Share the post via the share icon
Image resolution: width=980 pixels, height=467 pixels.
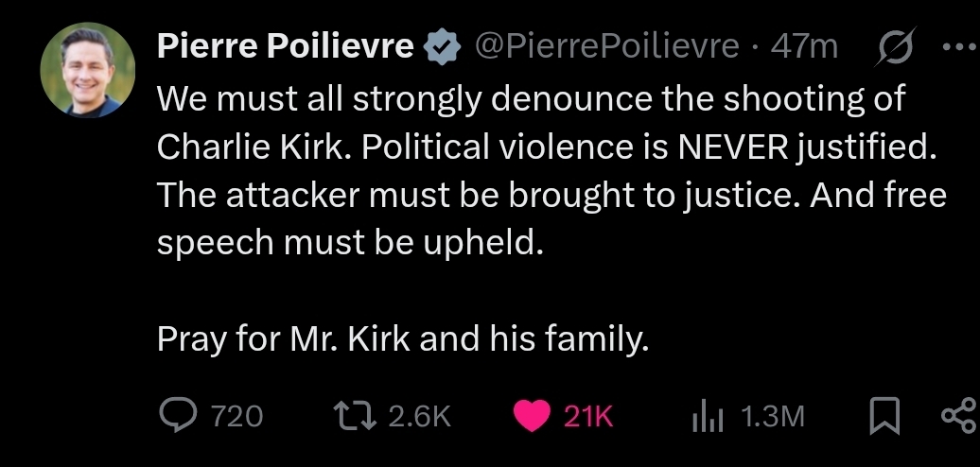tap(958, 416)
